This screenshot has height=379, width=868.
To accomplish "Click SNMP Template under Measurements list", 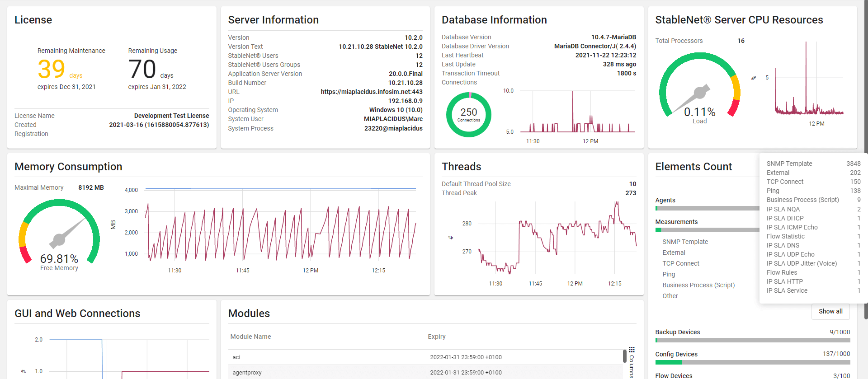I will pos(685,242).
